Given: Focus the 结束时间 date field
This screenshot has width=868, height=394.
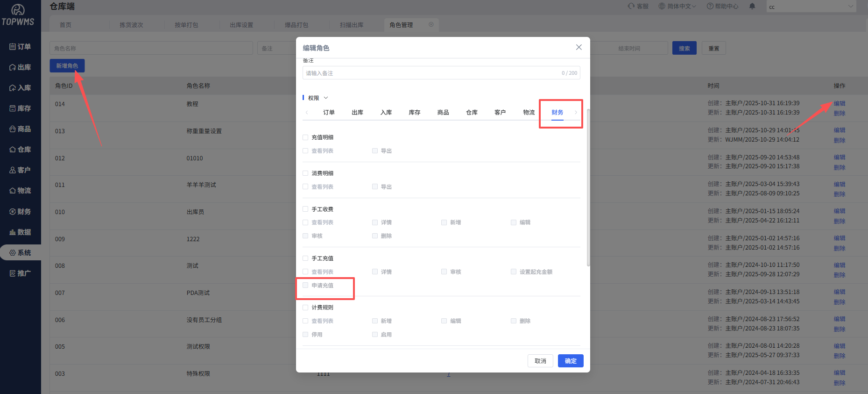Looking at the screenshot, I should click(629, 48).
